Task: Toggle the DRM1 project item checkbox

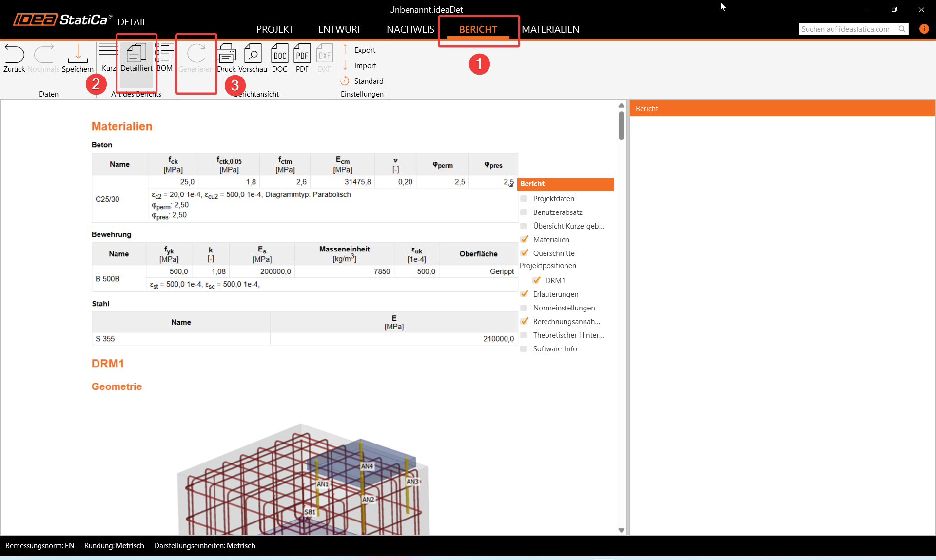Action: tap(536, 281)
